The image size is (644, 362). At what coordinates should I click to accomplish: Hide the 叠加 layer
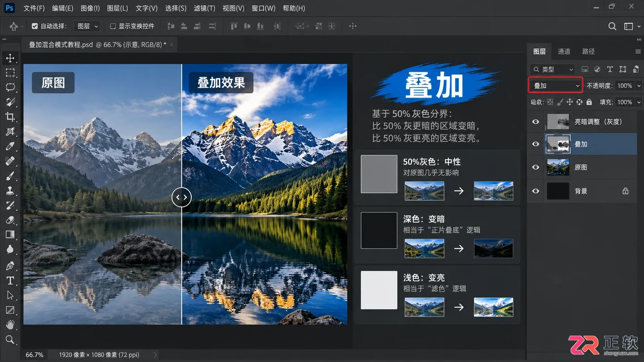point(536,144)
